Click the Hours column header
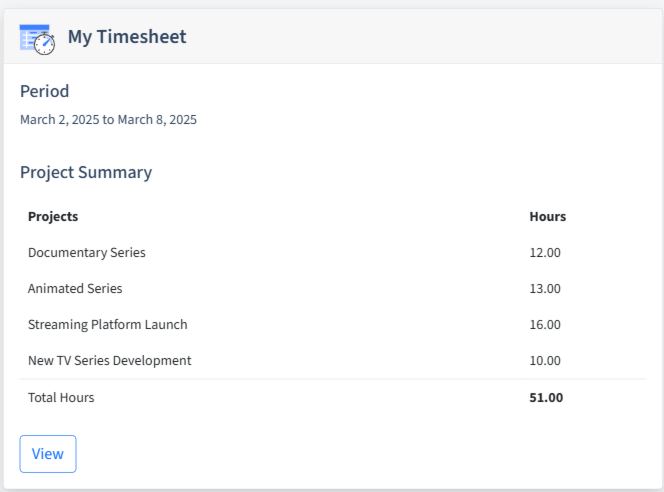 548,216
